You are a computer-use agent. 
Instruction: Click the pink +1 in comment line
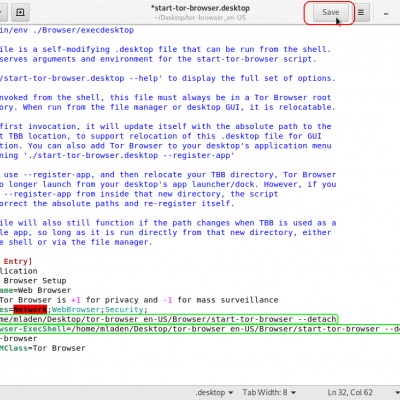(76, 300)
